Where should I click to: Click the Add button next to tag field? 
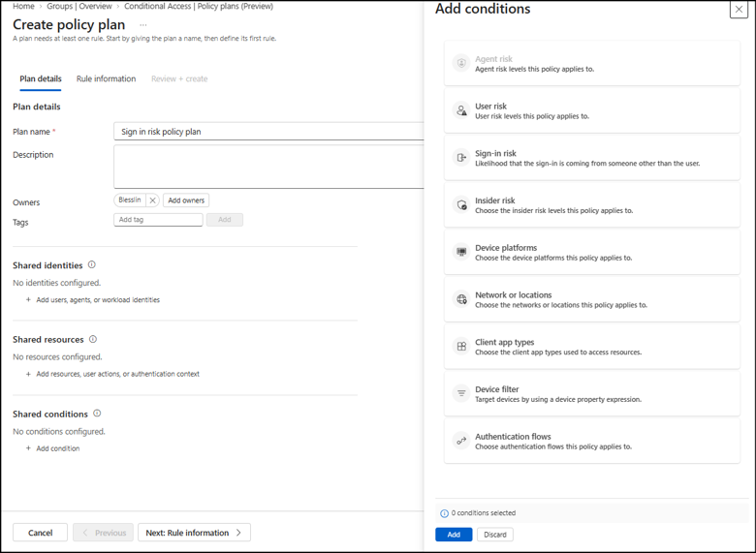225,220
